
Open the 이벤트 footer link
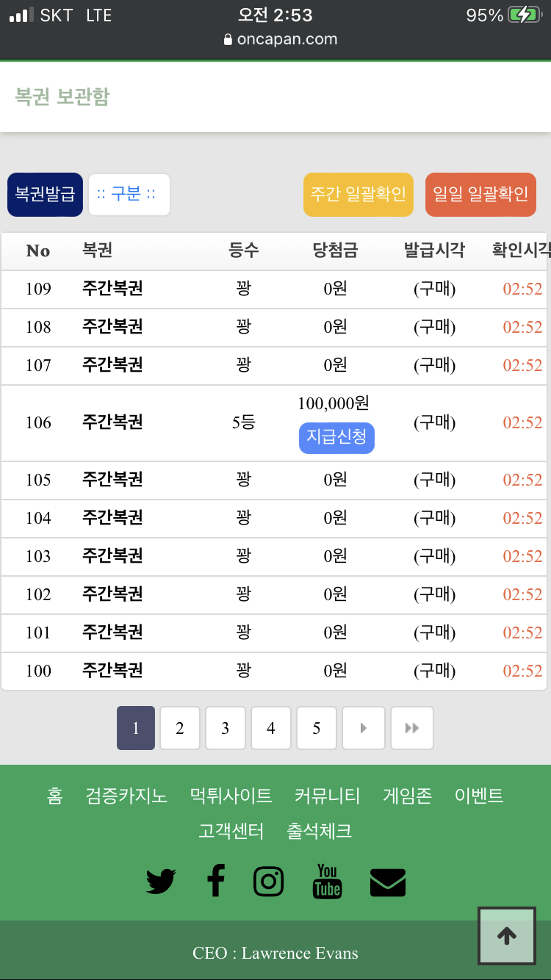coord(479,796)
